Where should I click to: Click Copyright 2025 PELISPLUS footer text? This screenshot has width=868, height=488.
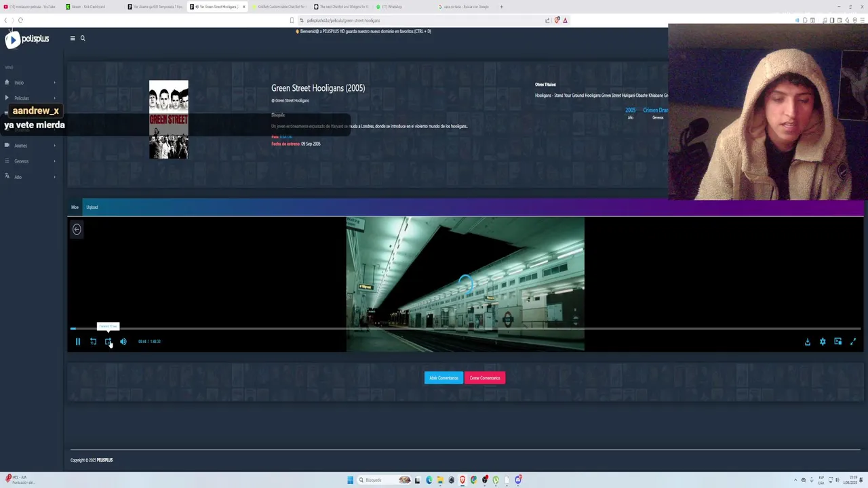tap(92, 460)
